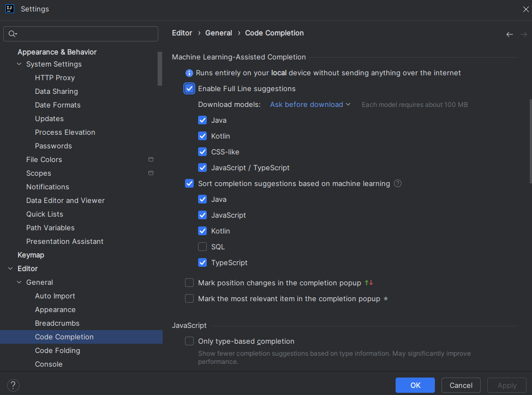This screenshot has height=395, width=532.
Task: Enable Mark the most relevant item
Action: point(189,298)
